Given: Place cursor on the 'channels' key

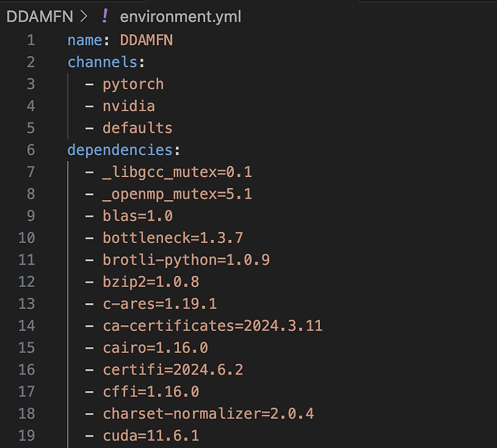Looking at the screenshot, I should pyautogui.click(x=103, y=62).
